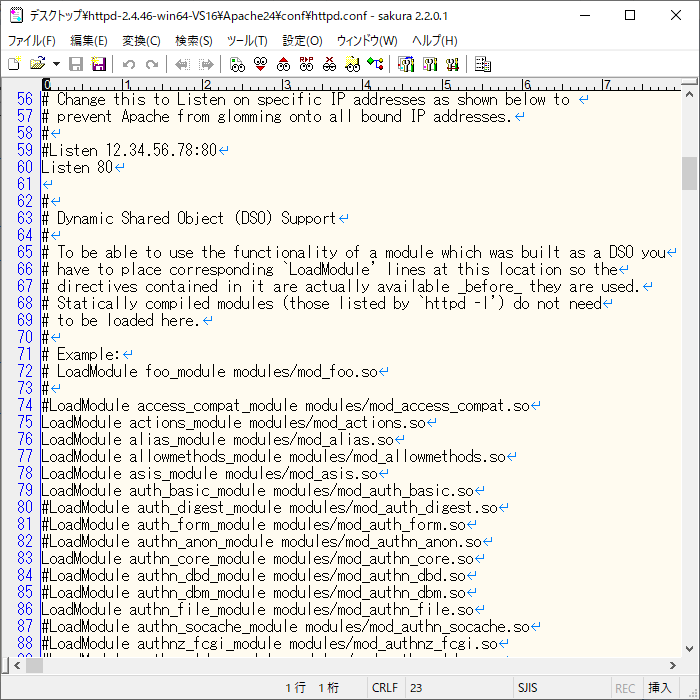Click the Open file folder icon
This screenshot has width=700, height=700.
[37, 64]
